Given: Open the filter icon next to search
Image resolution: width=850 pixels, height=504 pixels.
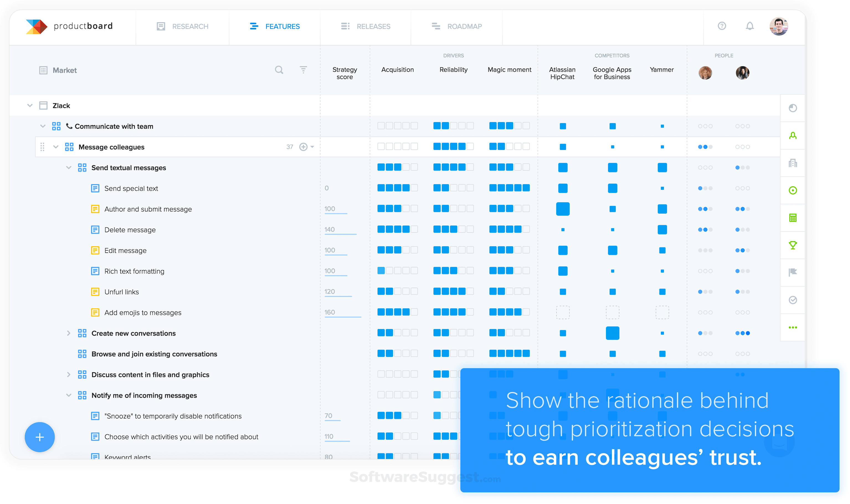Looking at the screenshot, I should pos(304,70).
